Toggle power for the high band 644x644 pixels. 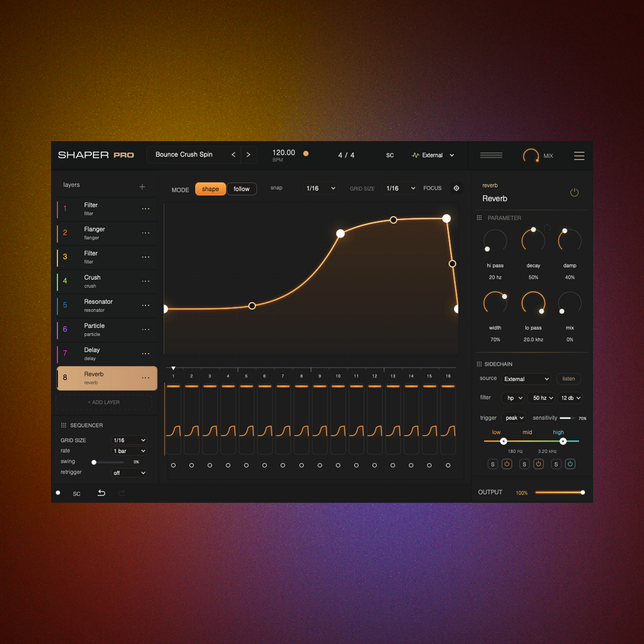tap(570, 464)
